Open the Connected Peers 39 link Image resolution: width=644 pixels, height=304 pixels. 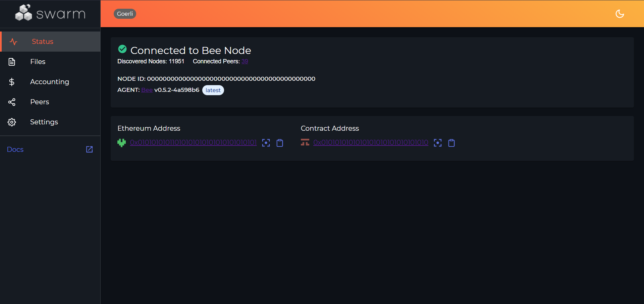245,61
